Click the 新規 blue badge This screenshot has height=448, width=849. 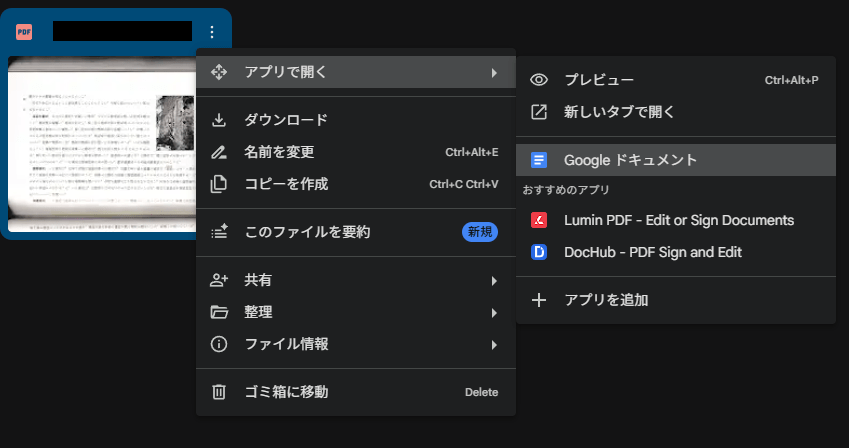coord(480,232)
